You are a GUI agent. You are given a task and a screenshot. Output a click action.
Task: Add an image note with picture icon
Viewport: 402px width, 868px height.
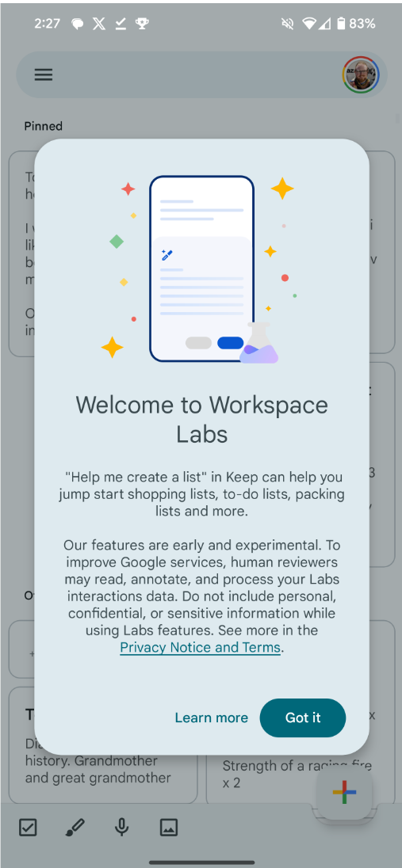pos(169,828)
